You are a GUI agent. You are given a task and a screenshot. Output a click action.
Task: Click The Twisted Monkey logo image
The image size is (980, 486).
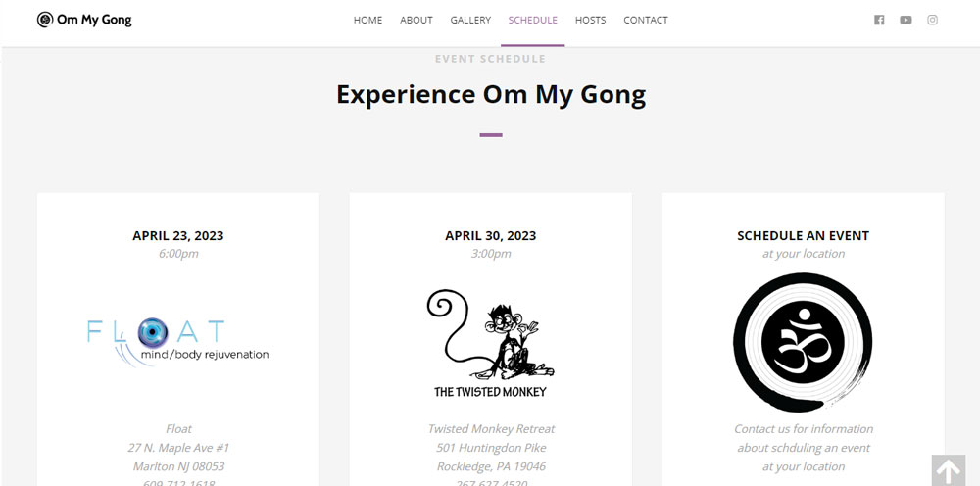point(491,343)
